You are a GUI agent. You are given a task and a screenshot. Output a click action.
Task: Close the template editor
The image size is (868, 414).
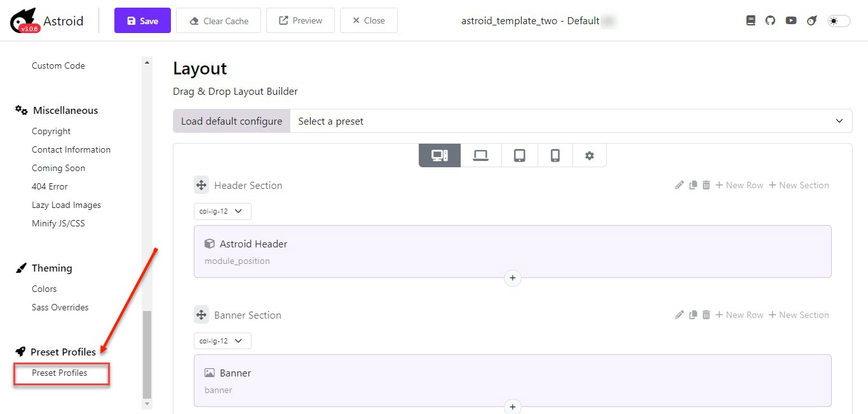pyautogui.click(x=369, y=20)
